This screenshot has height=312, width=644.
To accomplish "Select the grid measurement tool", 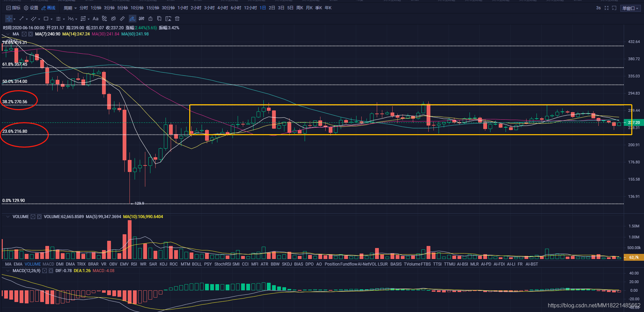I will click(83, 19).
